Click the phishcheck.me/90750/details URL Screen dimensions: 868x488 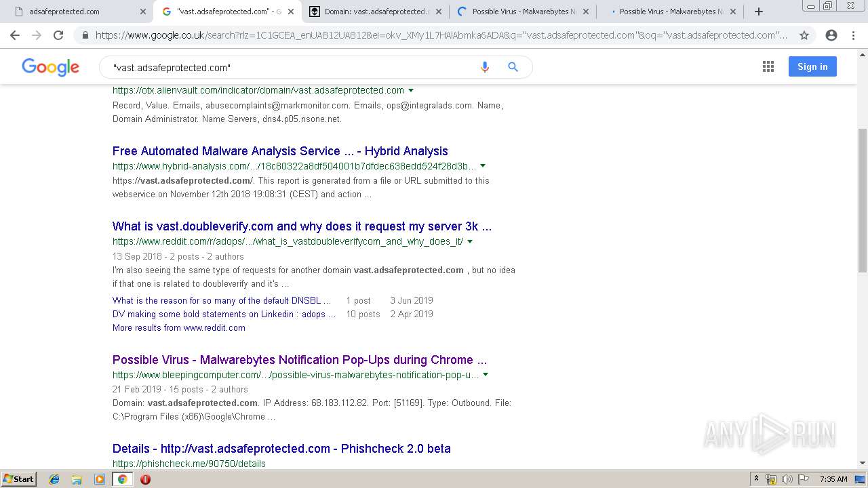[189, 464]
